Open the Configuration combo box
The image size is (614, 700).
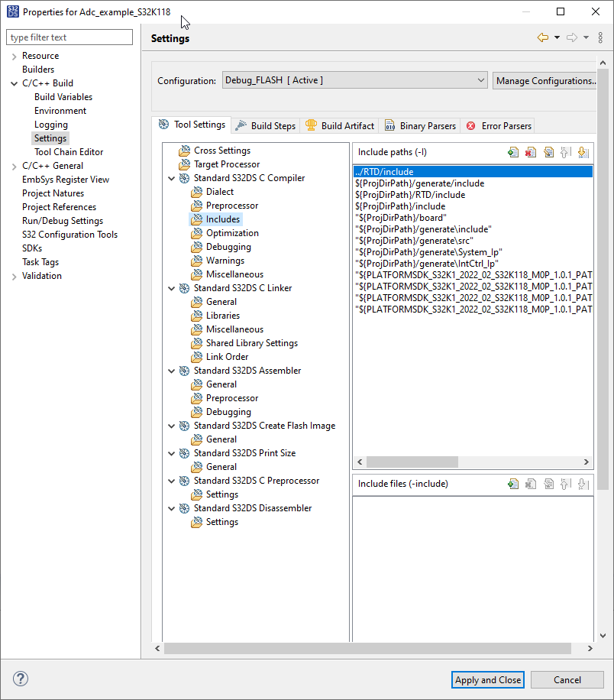(355, 80)
